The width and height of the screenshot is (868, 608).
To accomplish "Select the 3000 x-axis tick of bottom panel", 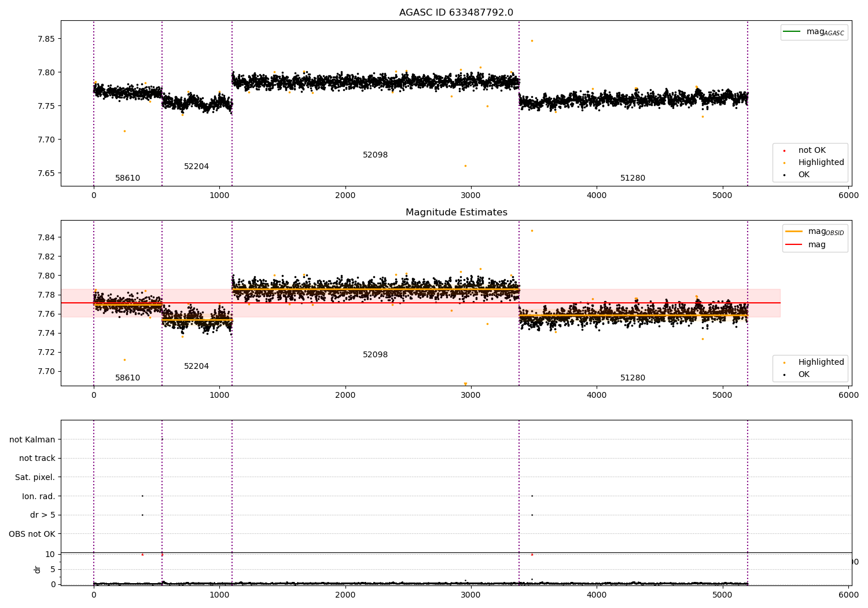I will pos(471,595).
